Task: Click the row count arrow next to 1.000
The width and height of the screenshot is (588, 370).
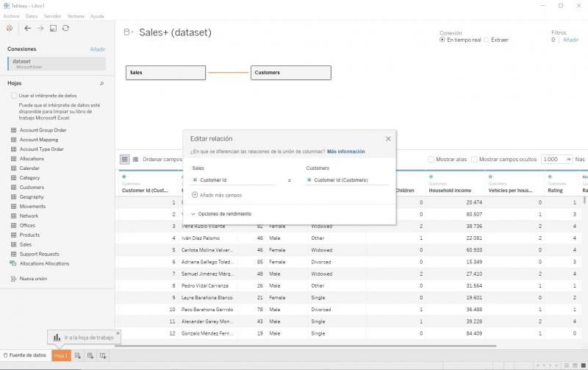Action: [x=569, y=160]
